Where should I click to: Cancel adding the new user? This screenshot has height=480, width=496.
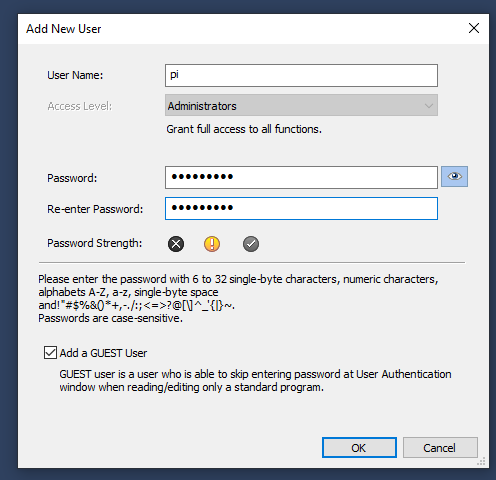tap(440, 448)
